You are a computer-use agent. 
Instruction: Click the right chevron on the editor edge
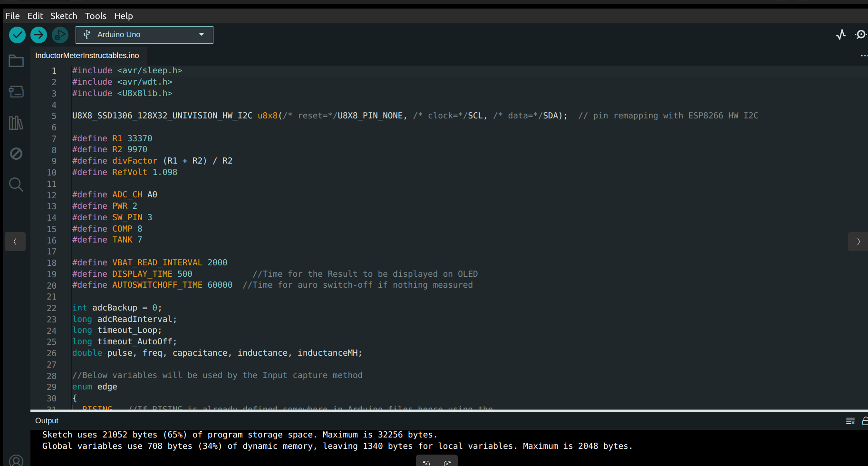point(858,242)
